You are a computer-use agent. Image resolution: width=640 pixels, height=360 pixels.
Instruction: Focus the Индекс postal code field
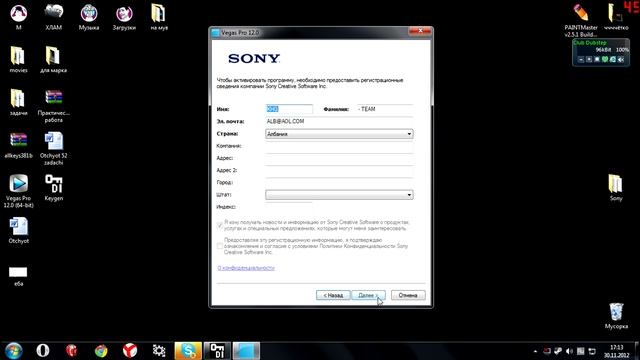289,207
